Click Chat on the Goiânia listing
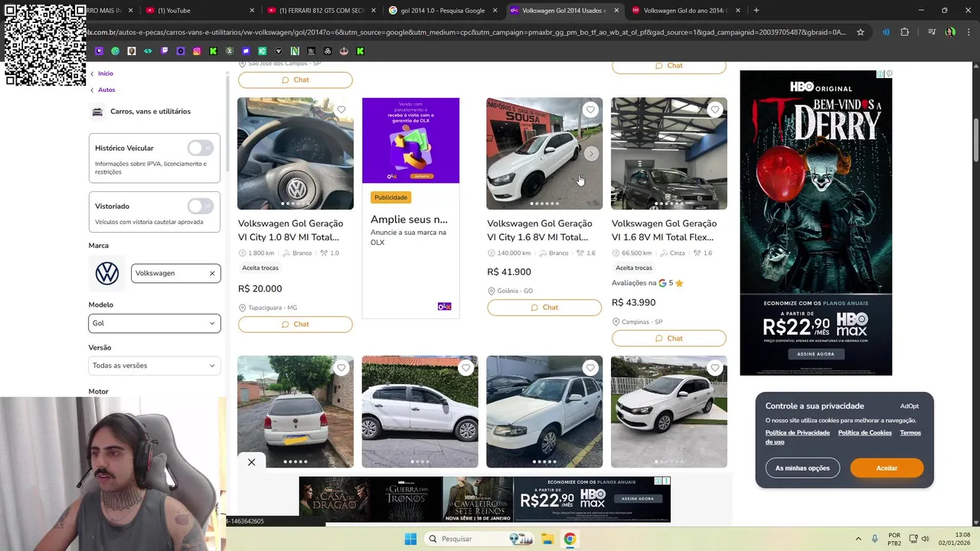The height and width of the screenshot is (551, 980). click(544, 308)
